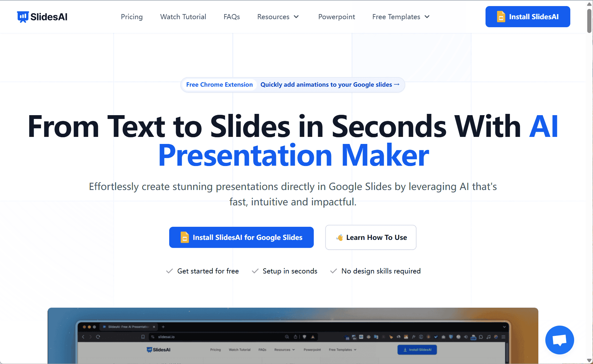The image size is (593, 364).
Task: Click the Slides icon inside the top Install SlidesAI button
Action: tap(501, 16)
